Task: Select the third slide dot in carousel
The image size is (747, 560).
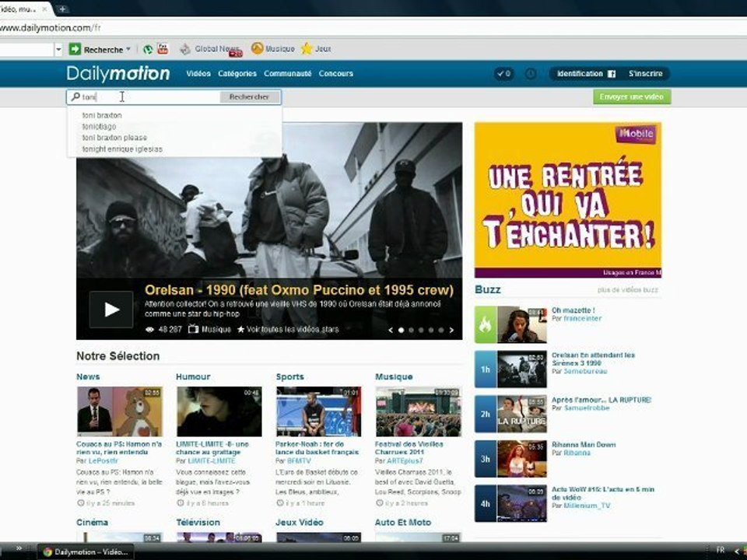Action: pos(421,330)
